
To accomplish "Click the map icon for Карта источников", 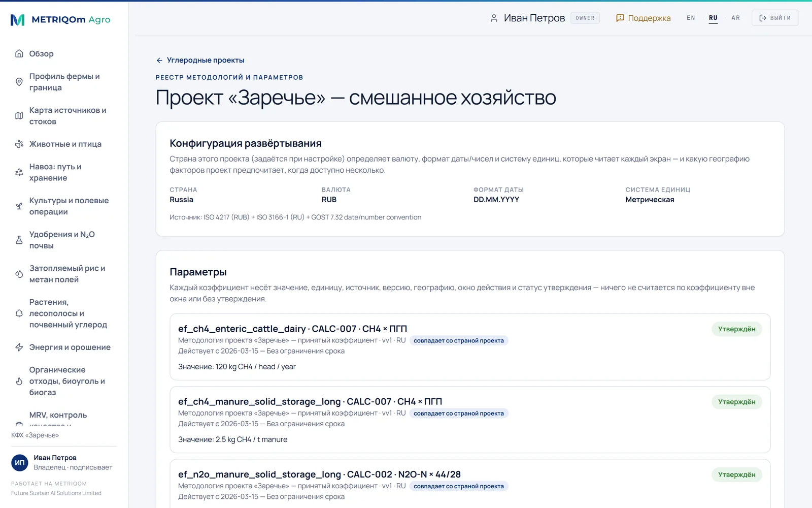I will (x=19, y=116).
